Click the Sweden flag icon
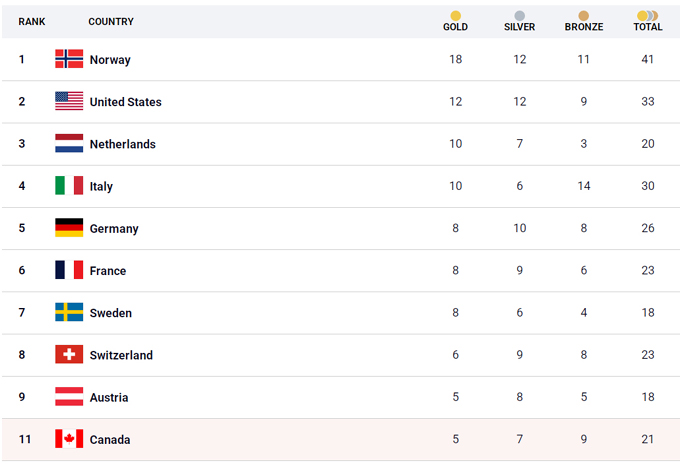 click(69, 312)
